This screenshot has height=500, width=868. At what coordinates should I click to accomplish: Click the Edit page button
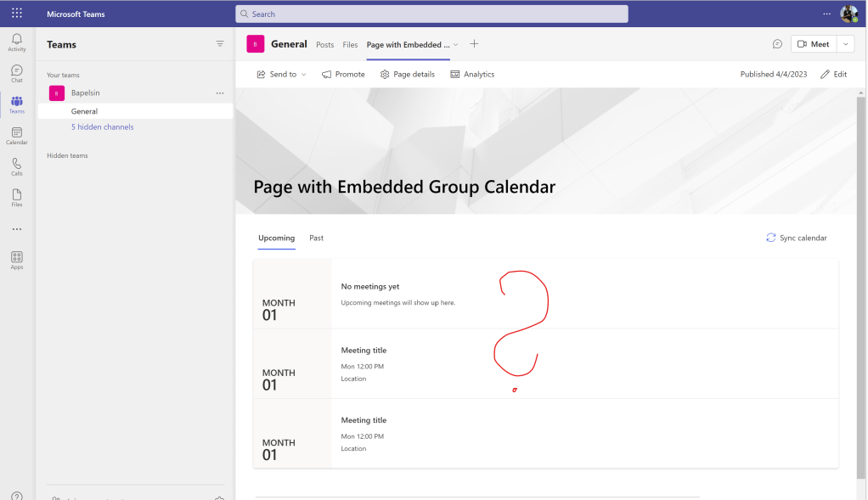(x=833, y=75)
